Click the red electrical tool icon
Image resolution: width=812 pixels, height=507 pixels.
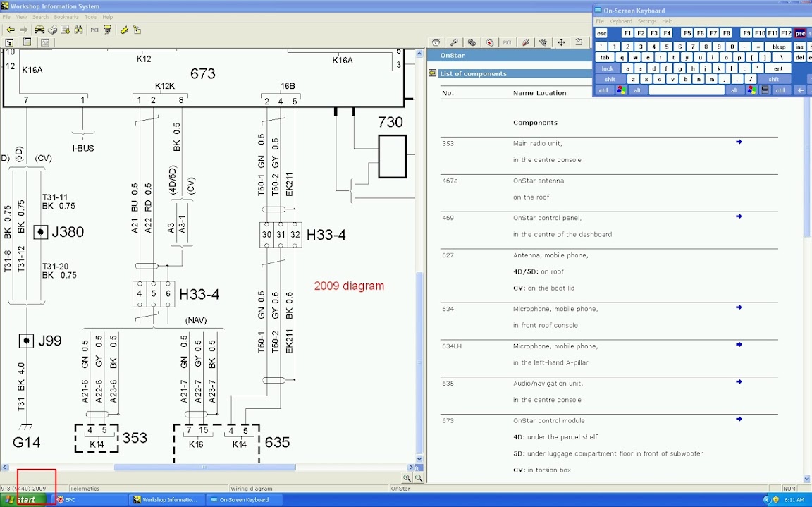[x=525, y=42]
